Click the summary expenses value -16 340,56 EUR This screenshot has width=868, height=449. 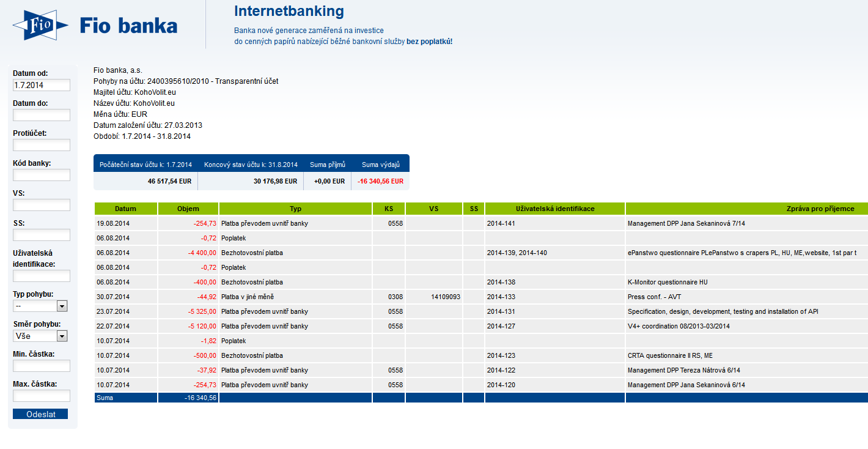(x=380, y=181)
